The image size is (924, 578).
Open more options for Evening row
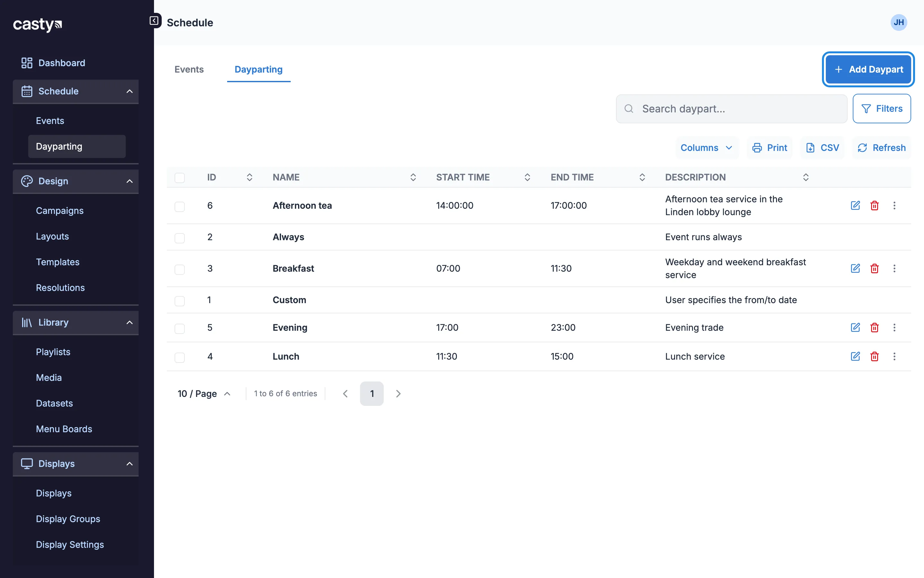click(x=894, y=327)
